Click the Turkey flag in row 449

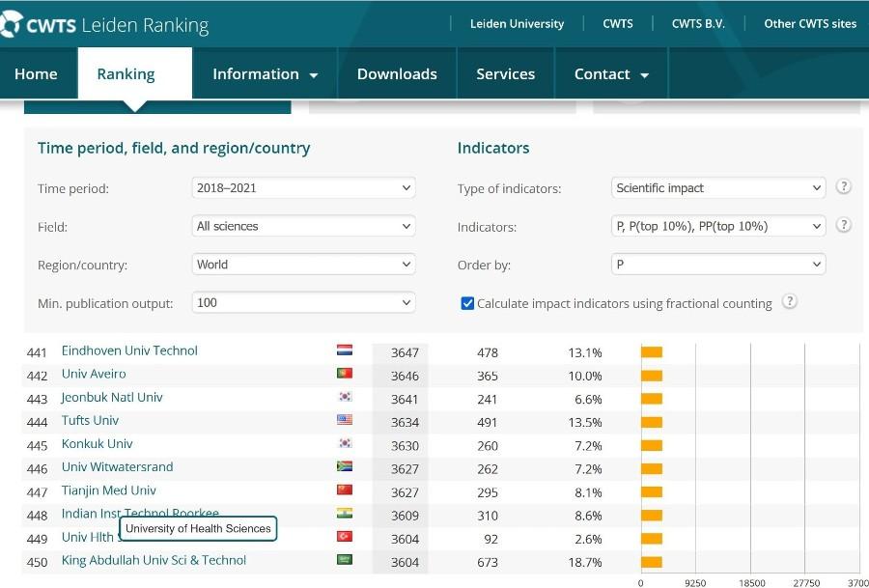(344, 537)
